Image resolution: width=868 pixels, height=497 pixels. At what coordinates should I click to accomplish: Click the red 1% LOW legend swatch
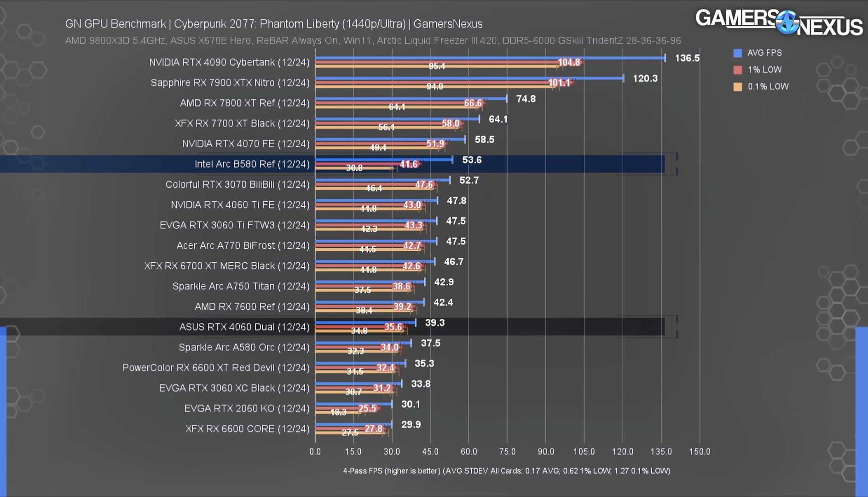click(738, 70)
